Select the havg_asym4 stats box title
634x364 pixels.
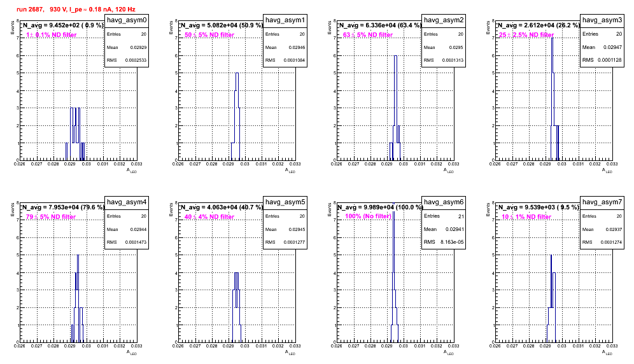coord(127,202)
